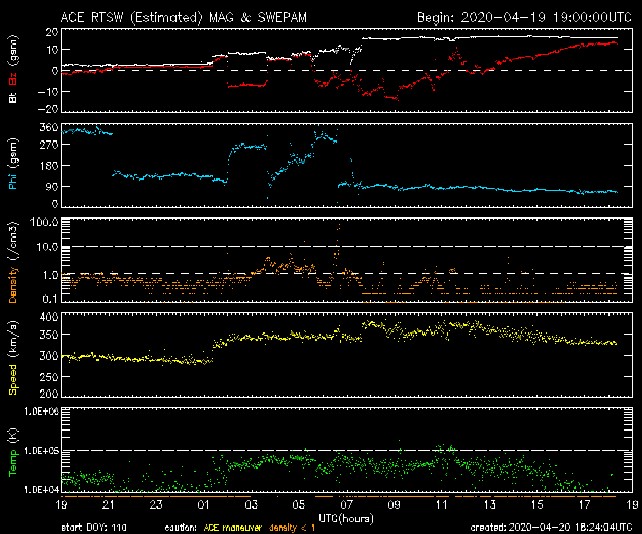The height and width of the screenshot is (534, 642).
Task: Click the 01 hour tick label
Action: [x=204, y=505]
